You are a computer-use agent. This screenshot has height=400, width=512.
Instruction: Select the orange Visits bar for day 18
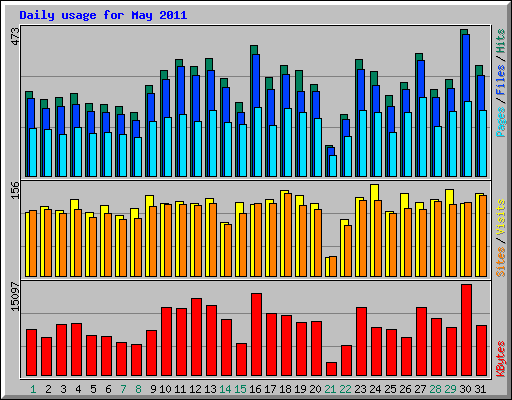click(288, 235)
